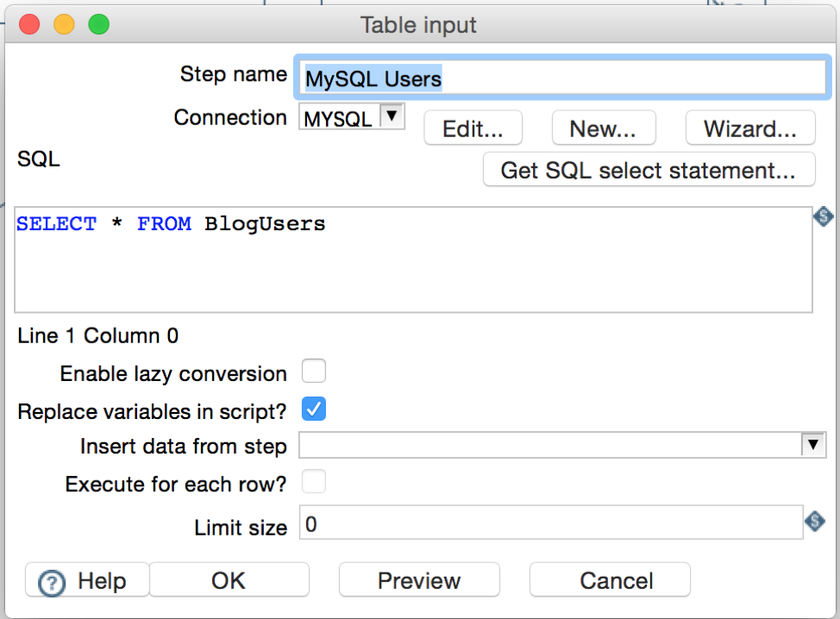
Task: Toggle Execute for each row checkbox
Action: [x=313, y=481]
